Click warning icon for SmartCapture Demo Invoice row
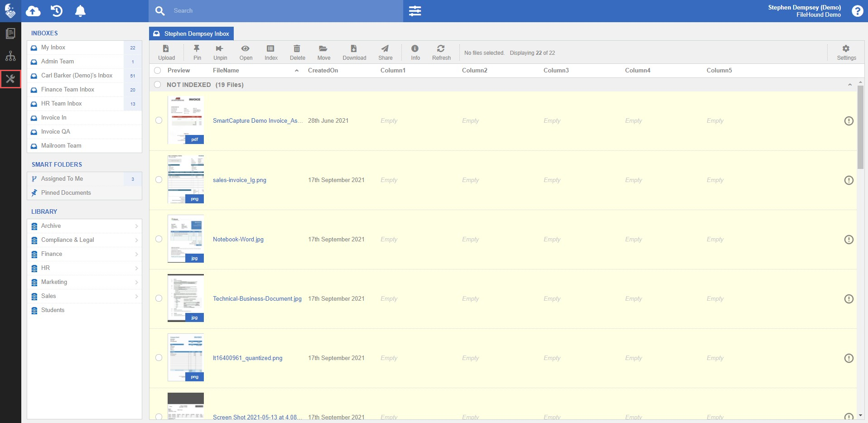The image size is (868, 423). coord(849,121)
